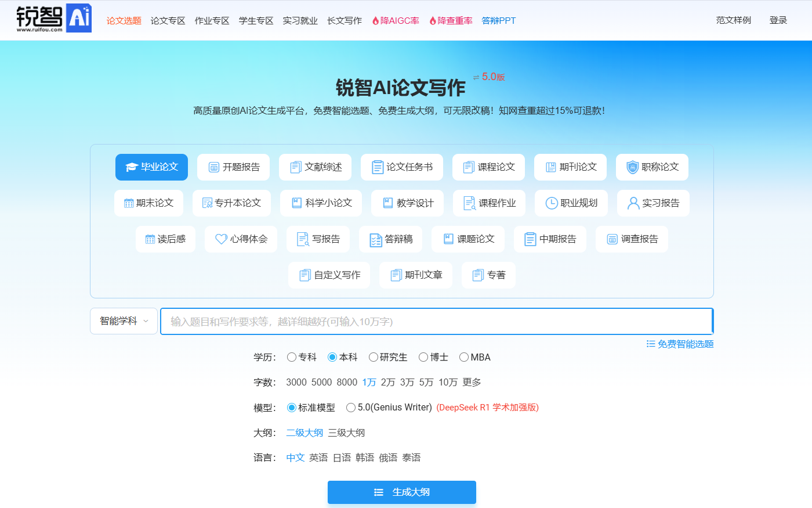
Task: Open the 免费智能选题 link
Action: coord(680,344)
